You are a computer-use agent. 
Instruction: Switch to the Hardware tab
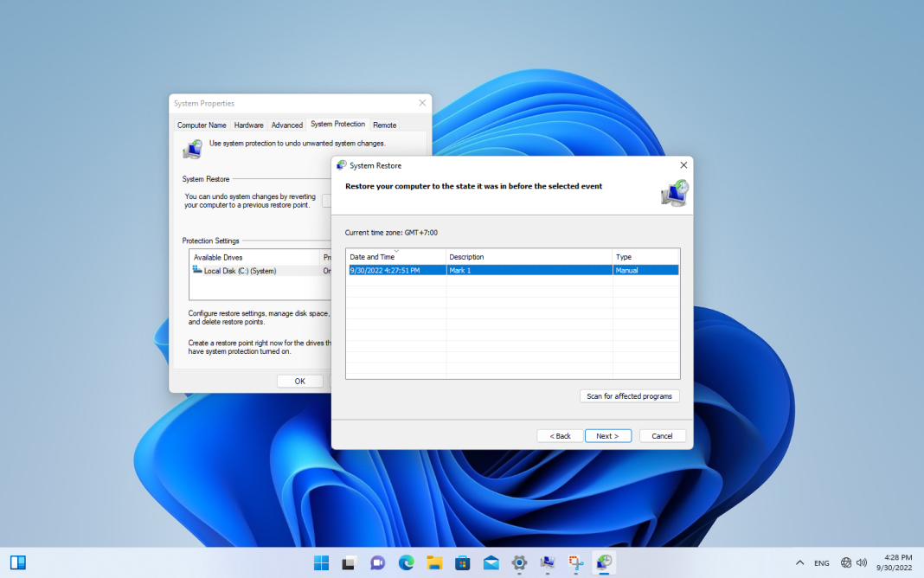248,125
